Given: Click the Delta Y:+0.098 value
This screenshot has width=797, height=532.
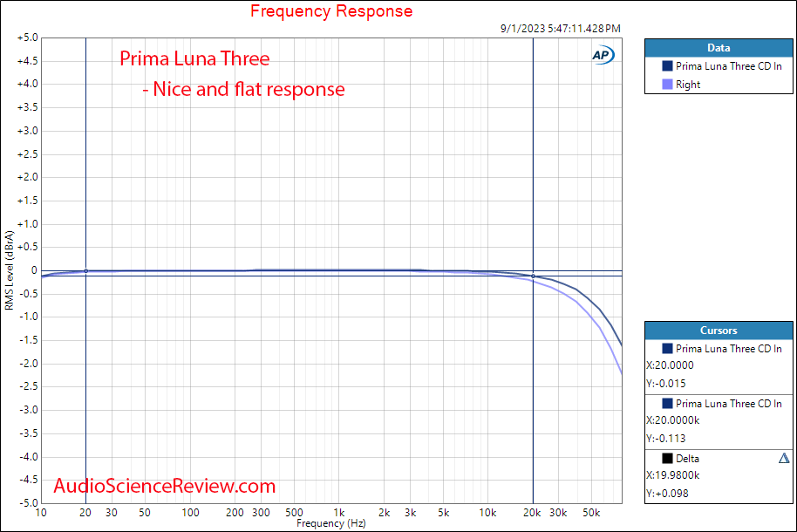Looking at the screenshot, I should tap(667, 494).
